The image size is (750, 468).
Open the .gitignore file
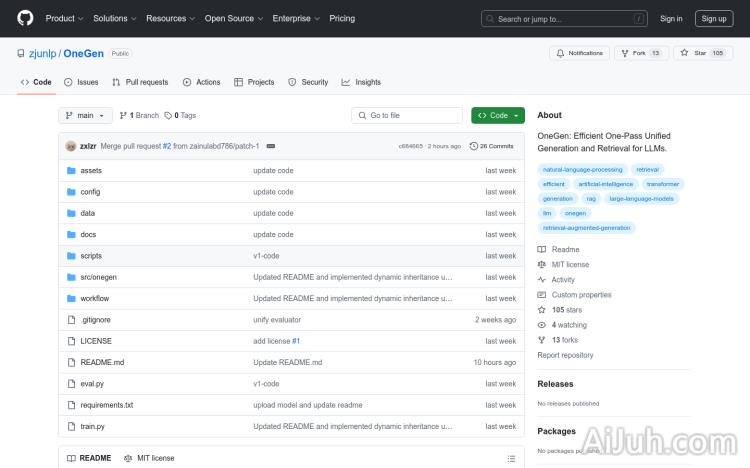96,320
